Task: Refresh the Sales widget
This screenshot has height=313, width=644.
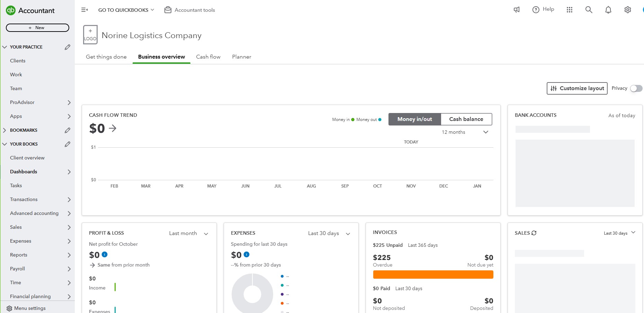Action: pos(534,233)
